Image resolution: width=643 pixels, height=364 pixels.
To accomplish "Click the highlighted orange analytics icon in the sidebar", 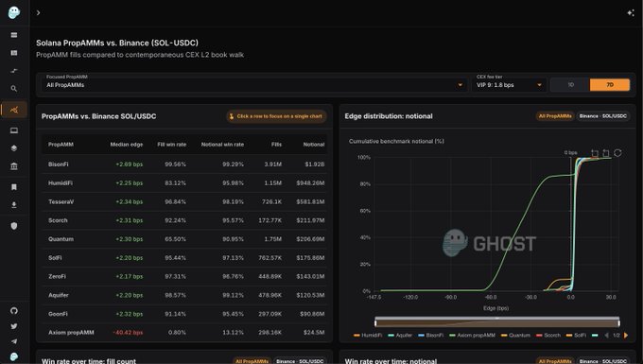I will 14,110.
